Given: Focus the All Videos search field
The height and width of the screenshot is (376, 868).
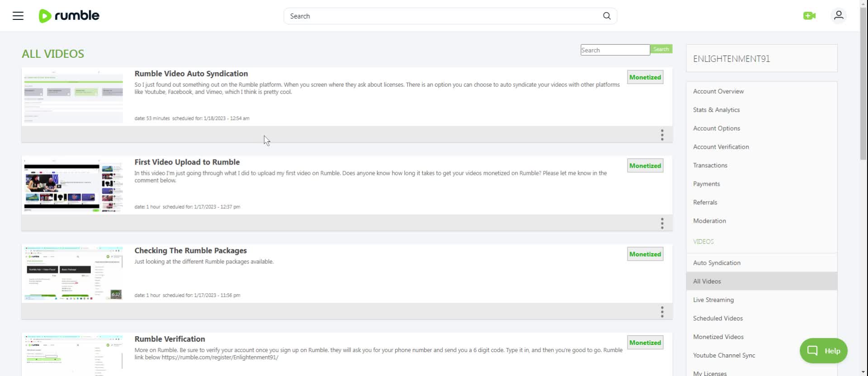Looking at the screenshot, I should (x=615, y=50).
